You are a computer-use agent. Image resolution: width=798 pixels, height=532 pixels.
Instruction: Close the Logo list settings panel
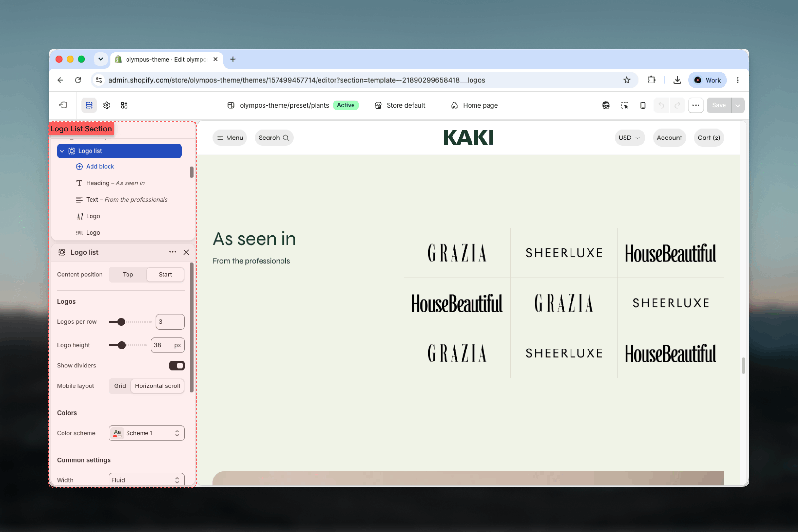pos(186,252)
